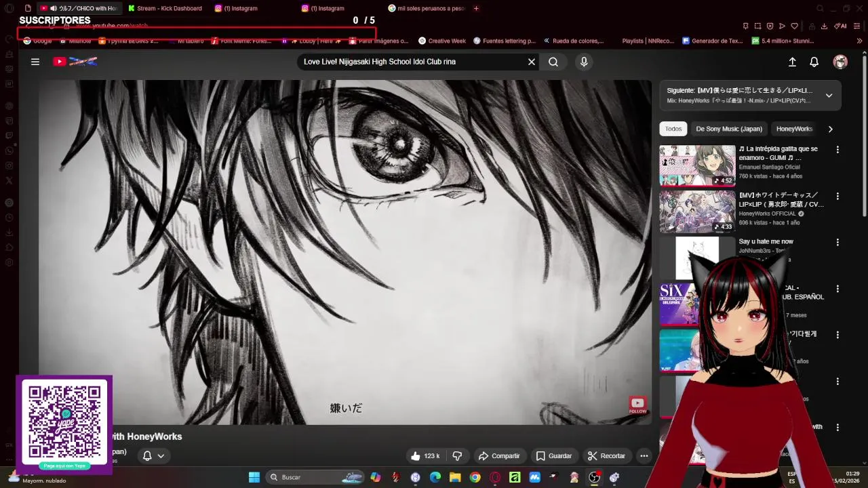
Task: Open the 5.4 million+ Stunni... bookmark
Action: [783, 41]
